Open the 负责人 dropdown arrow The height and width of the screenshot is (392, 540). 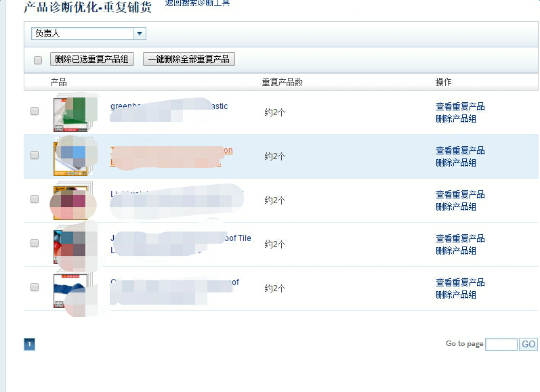click(140, 33)
